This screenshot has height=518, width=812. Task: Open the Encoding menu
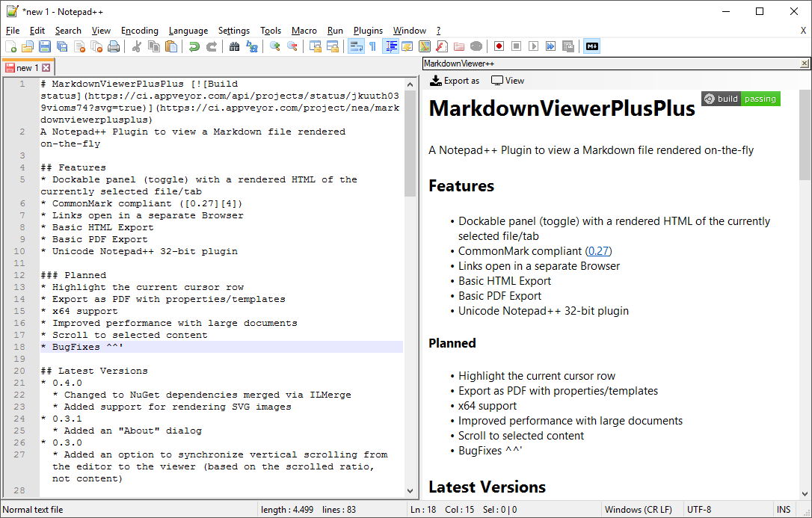pos(139,31)
